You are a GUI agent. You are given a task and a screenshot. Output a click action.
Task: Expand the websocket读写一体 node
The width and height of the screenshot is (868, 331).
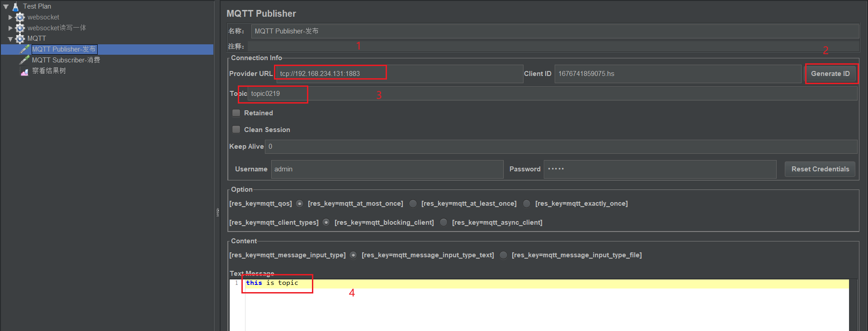tap(10, 28)
